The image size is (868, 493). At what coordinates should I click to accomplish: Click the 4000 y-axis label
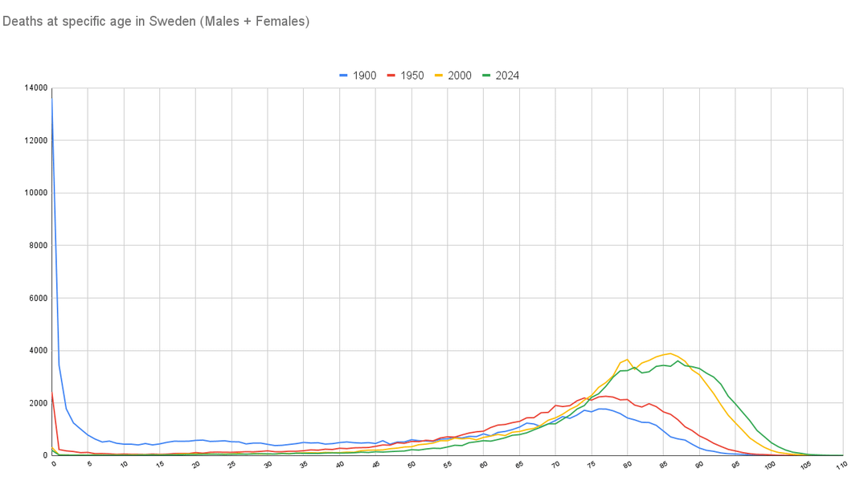point(39,351)
